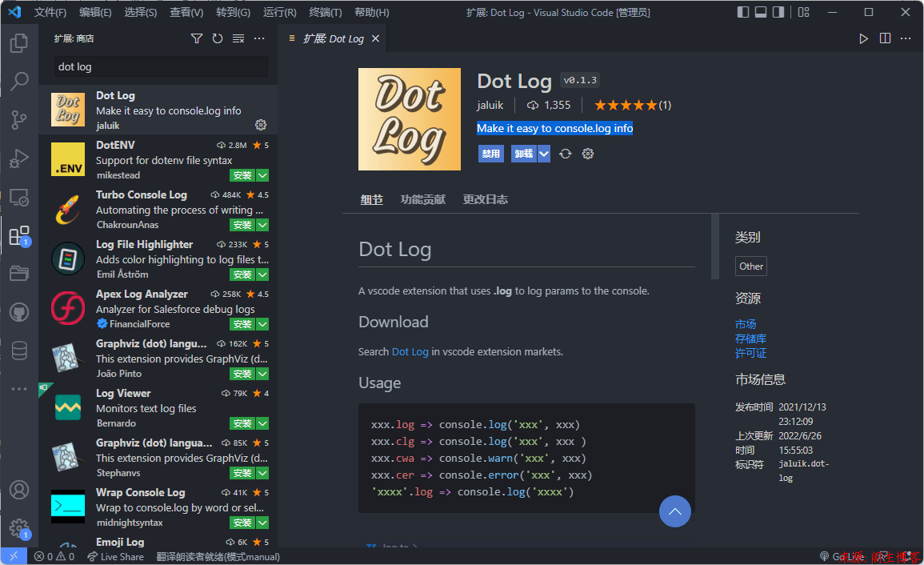This screenshot has width=924, height=565.
Task: Install the DotENV extension
Action: (242, 175)
